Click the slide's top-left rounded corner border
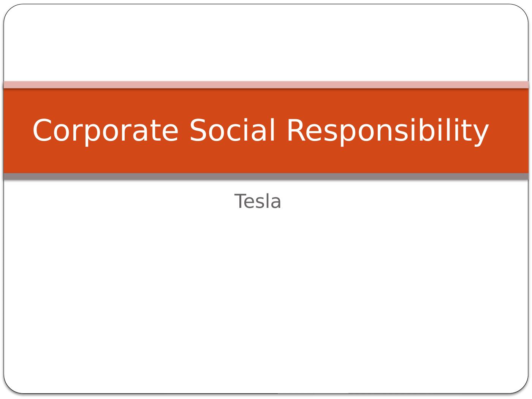This screenshot has width=532, height=399. point(8,9)
